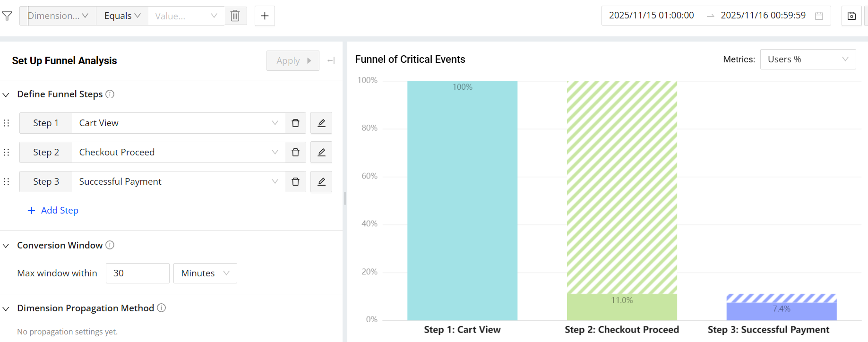This screenshot has width=868, height=342.
Task: Collapse the Define Funnel Steps section
Action: coord(6,94)
